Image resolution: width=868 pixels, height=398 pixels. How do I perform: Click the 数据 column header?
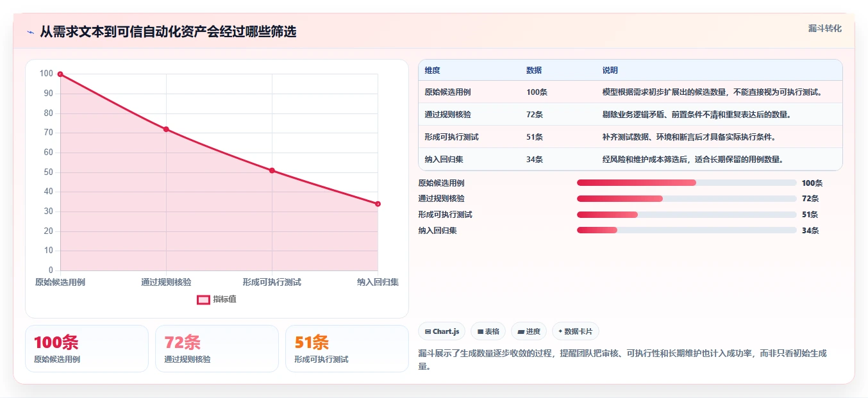click(x=534, y=70)
